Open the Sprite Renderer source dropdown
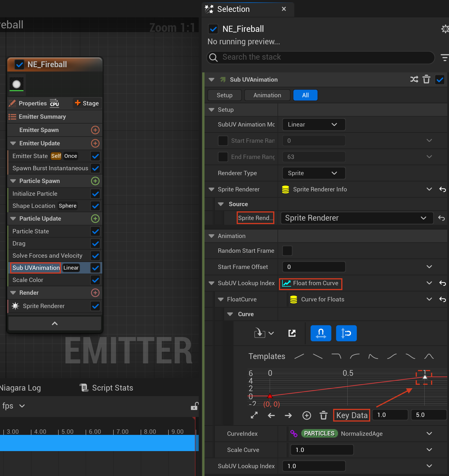 click(x=357, y=218)
